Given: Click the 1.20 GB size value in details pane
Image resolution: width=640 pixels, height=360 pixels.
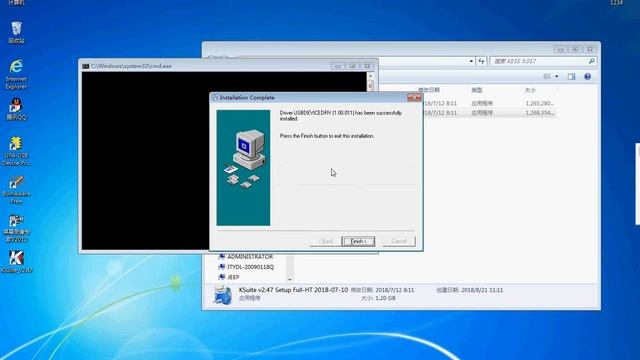Looking at the screenshot, I should point(385,298).
